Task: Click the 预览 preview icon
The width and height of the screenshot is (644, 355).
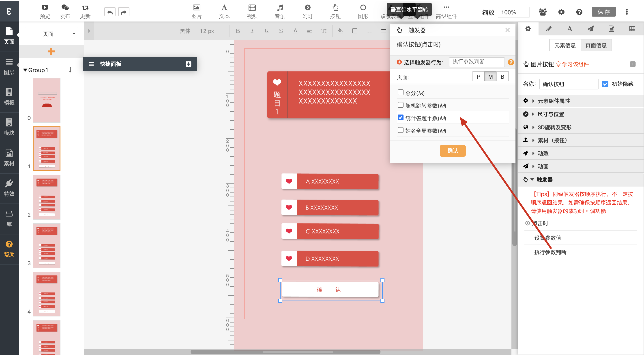Action: [x=45, y=8]
